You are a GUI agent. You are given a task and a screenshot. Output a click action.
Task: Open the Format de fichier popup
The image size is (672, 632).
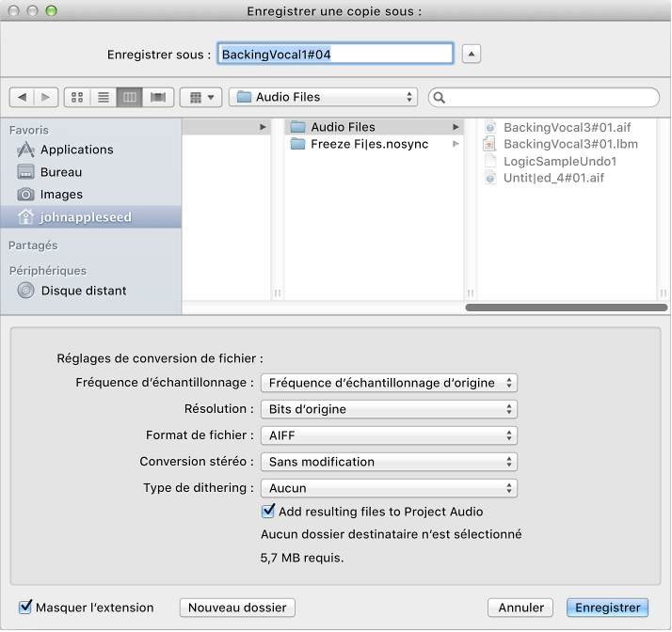(389, 435)
